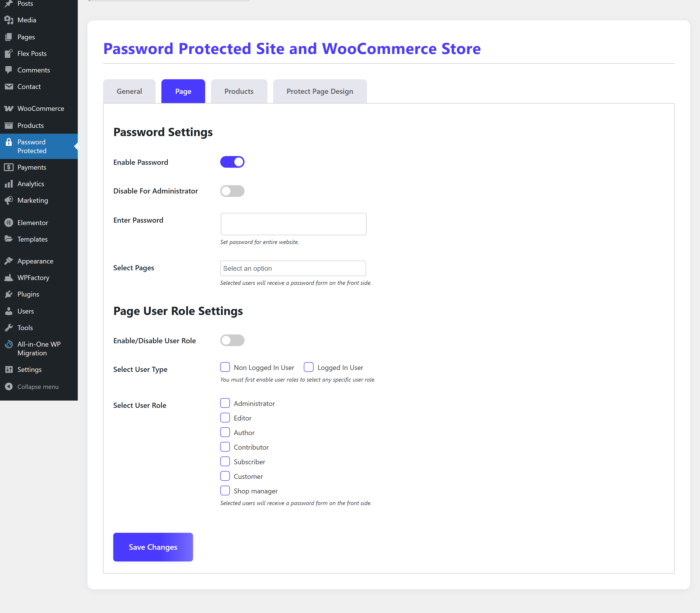Click the 'You must first enable user roles' note

298,379
